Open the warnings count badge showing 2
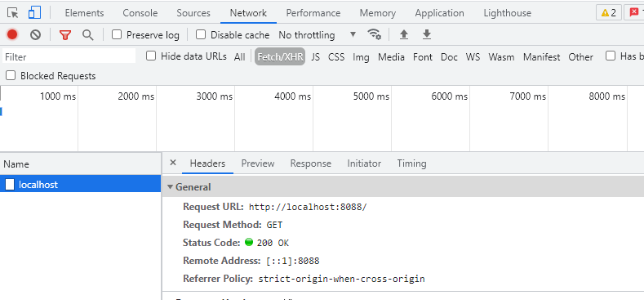 point(609,13)
